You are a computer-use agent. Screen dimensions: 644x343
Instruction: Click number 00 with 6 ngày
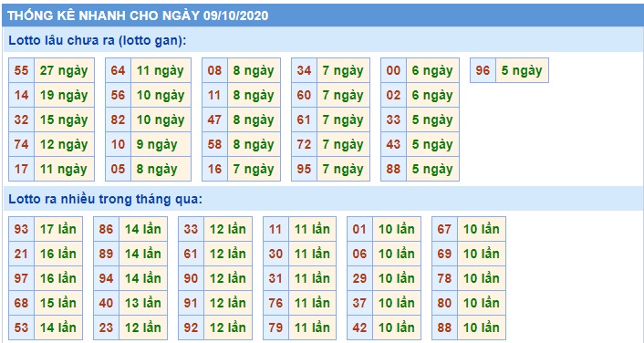[x=393, y=70]
